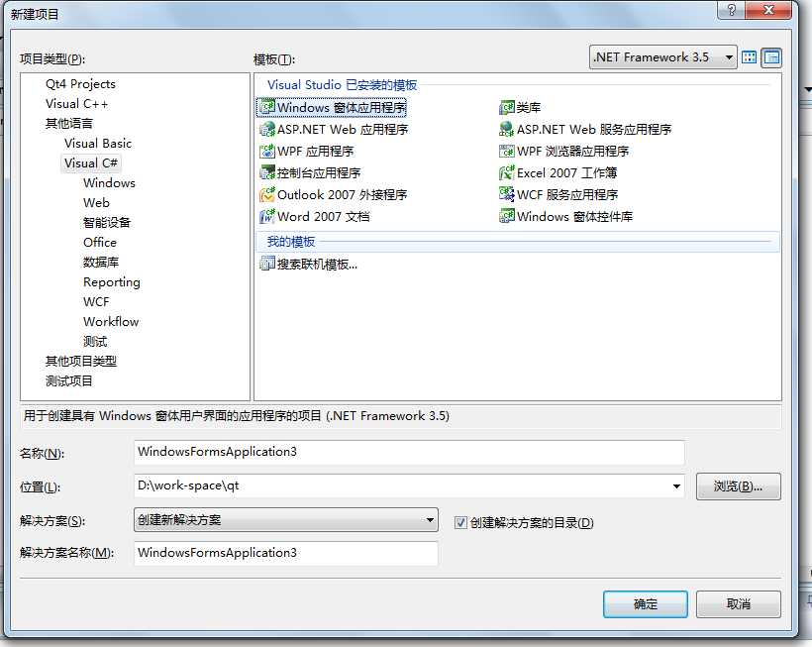Select 数据库 project type
812x647 pixels.
(x=101, y=263)
